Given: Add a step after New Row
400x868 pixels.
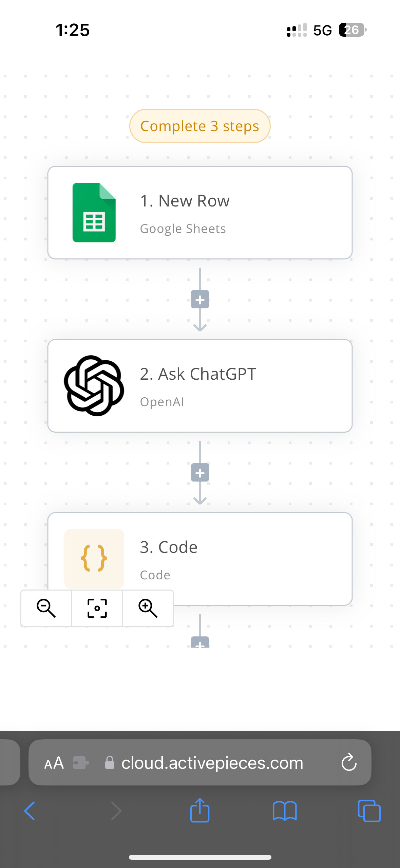Looking at the screenshot, I should tap(200, 300).
